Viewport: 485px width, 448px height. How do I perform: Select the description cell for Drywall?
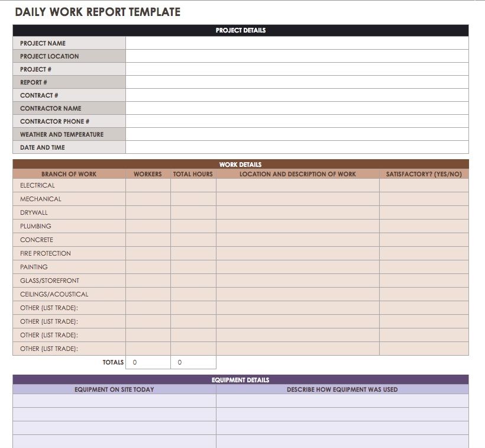tap(298, 212)
